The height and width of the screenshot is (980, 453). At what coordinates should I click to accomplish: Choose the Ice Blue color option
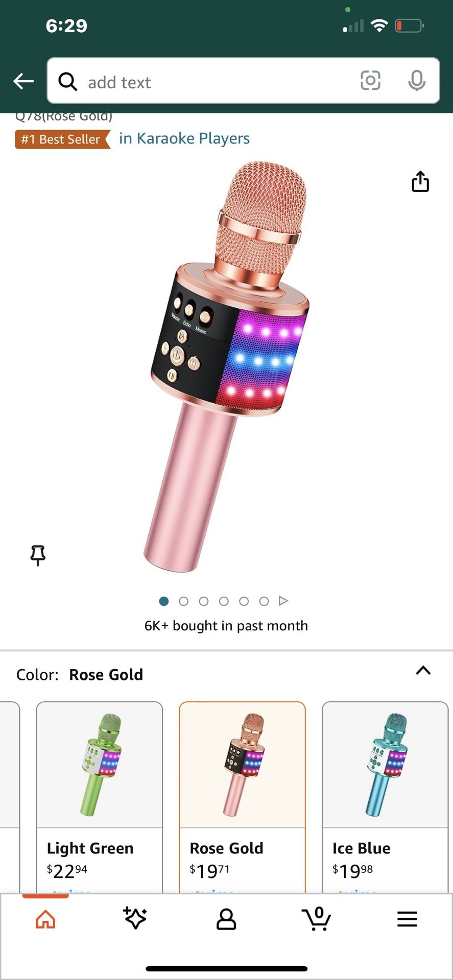tap(385, 797)
